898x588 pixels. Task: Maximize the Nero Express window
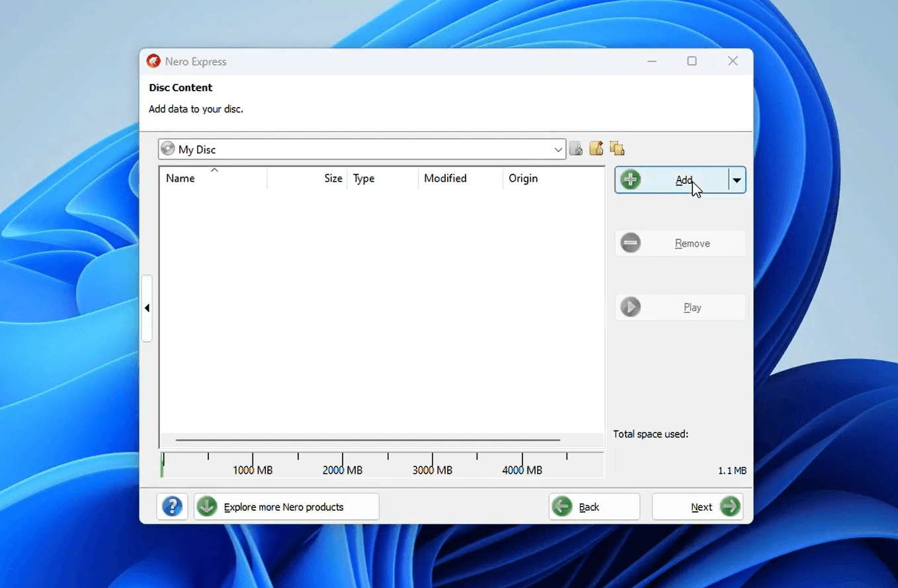coord(692,61)
